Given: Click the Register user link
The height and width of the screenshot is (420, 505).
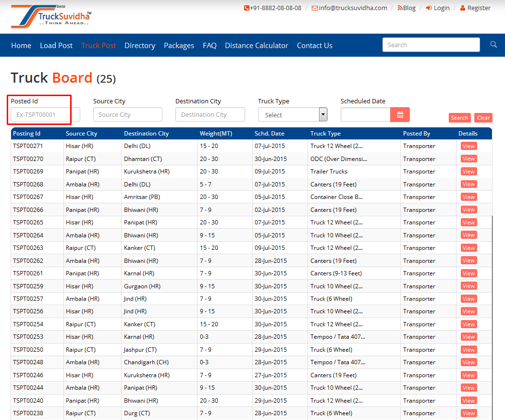Looking at the screenshot, I should pyautogui.click(x=475, y=8).
